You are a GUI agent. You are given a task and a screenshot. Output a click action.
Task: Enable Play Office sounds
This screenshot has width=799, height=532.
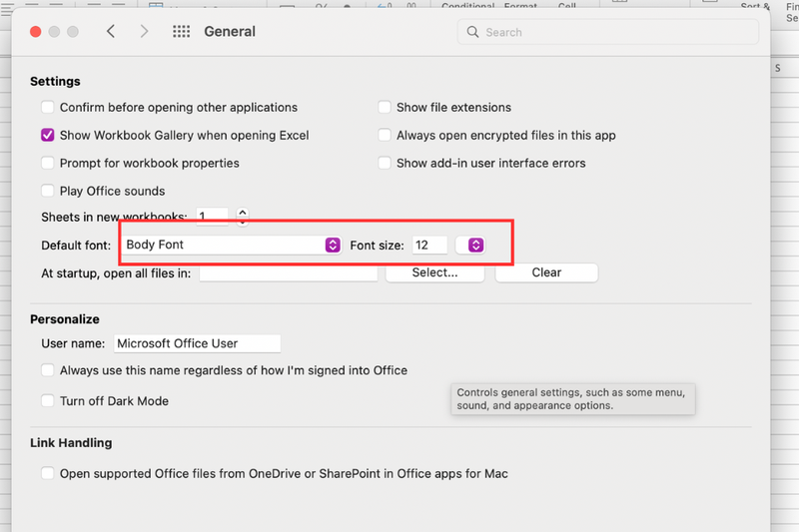click(47, 191)
